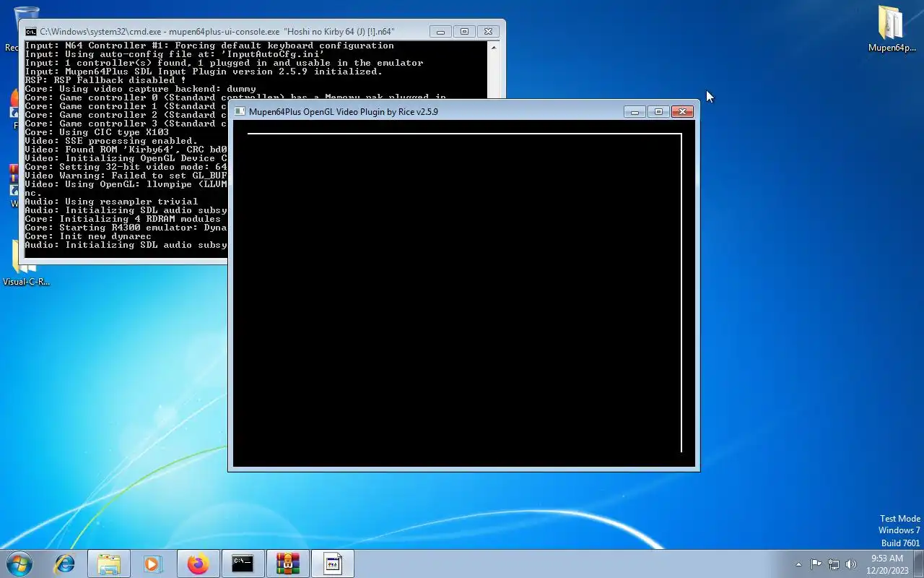Launch Firefox from the taskbar
The width and height of the screenshot is (924, 578).
(198, 564)
